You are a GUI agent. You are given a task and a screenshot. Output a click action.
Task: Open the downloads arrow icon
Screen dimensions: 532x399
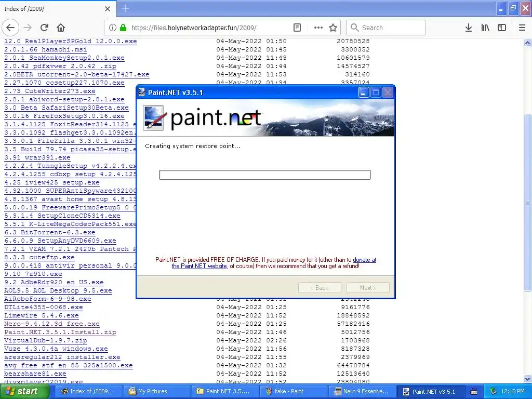(469, 28)
